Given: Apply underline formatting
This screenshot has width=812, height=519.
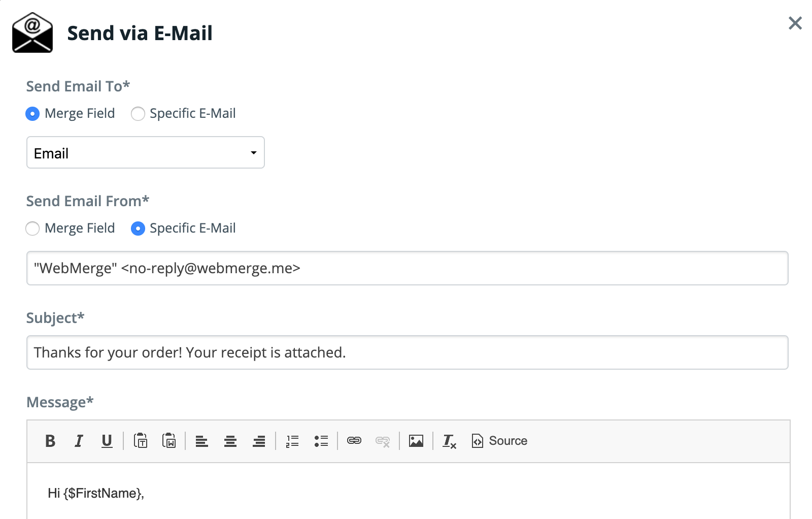Looking at the screenshot, I should pyautogui.click(x=107, y=441).
